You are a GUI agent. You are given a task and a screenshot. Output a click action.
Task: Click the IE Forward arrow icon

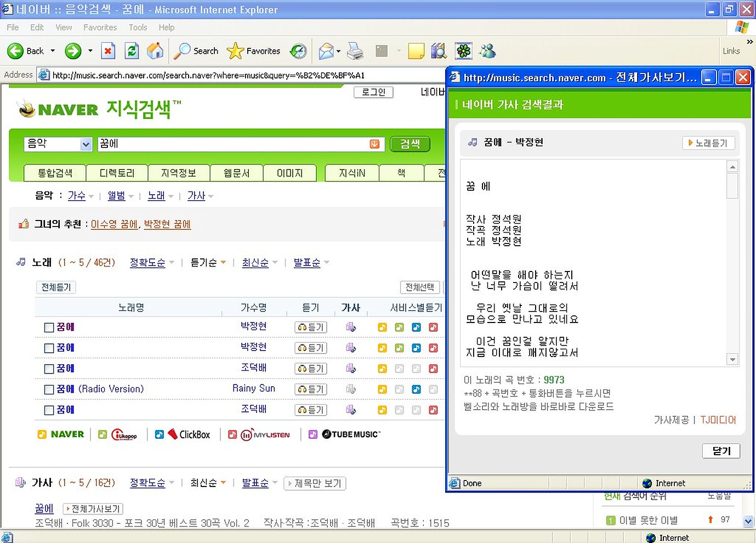[x=73, y=51]
